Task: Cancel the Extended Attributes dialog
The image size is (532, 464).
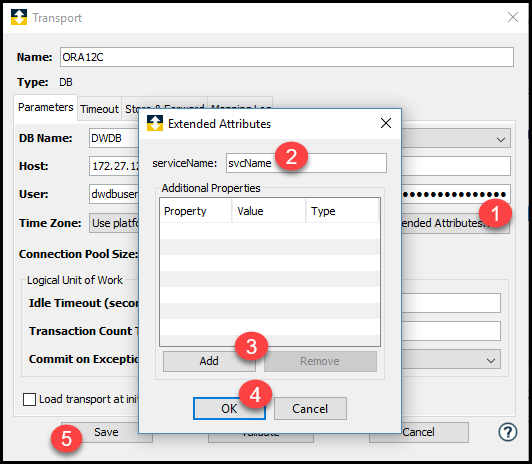Action: point(310,409)
